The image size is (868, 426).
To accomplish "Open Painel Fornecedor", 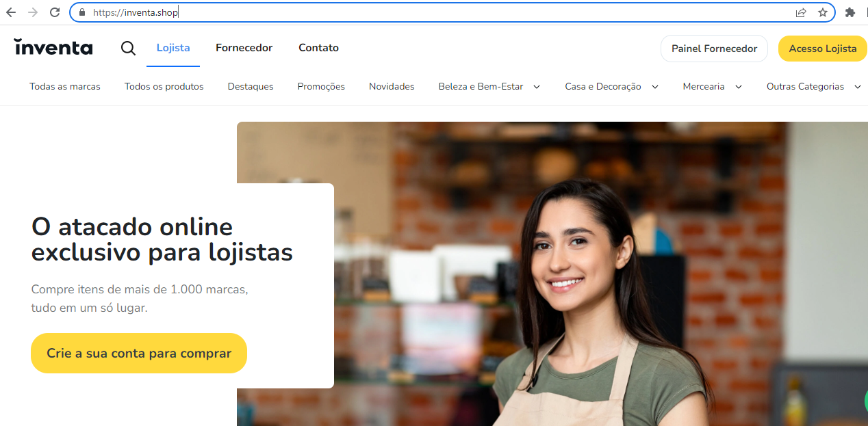I will [x=714, y=48].
